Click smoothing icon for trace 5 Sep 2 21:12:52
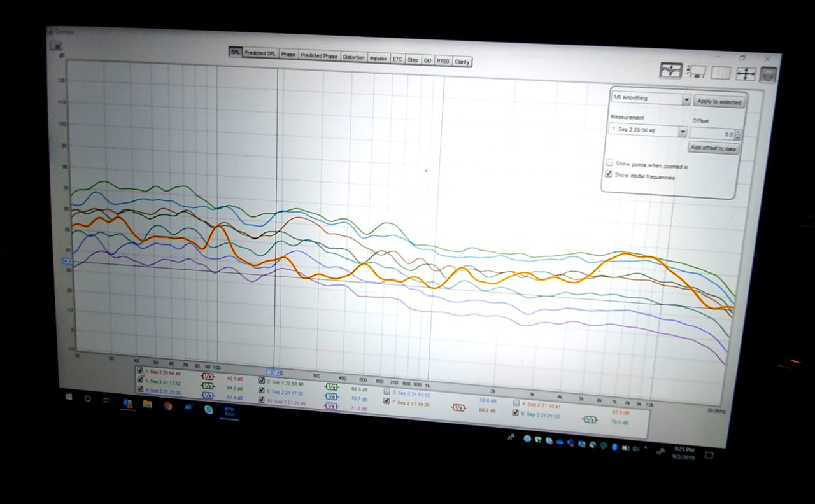Image resolution: width=815 pixels, height=504 pixels. [208, 386]
